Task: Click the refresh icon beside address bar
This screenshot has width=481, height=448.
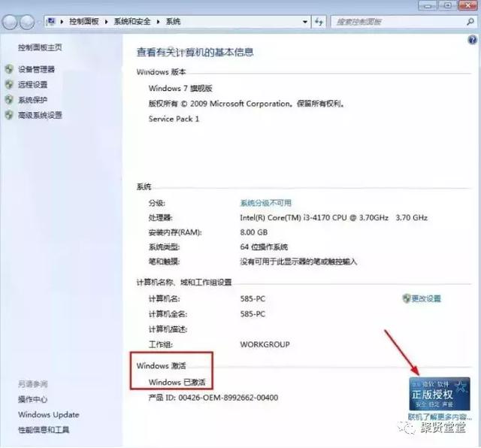Action: 319,22
